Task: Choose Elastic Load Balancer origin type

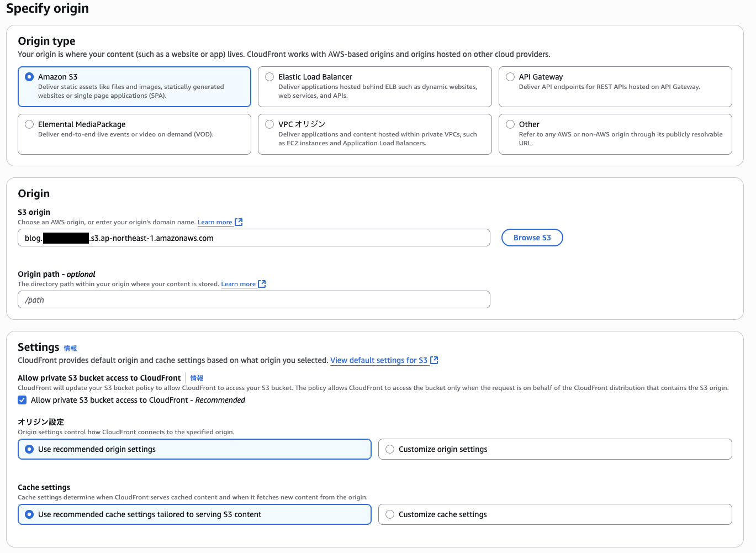Action: 269,77
